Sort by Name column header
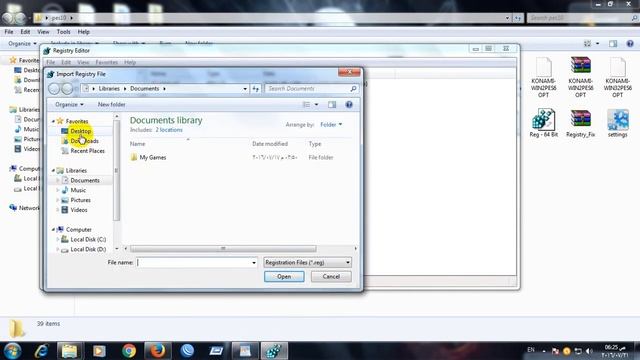640x360 pixels. [138, 144]
